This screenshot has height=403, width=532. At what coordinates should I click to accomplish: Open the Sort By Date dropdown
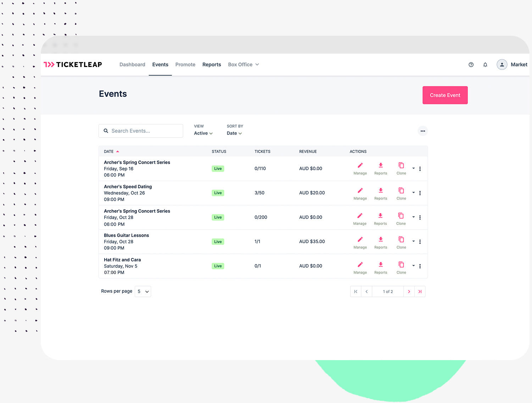point(234,133)
